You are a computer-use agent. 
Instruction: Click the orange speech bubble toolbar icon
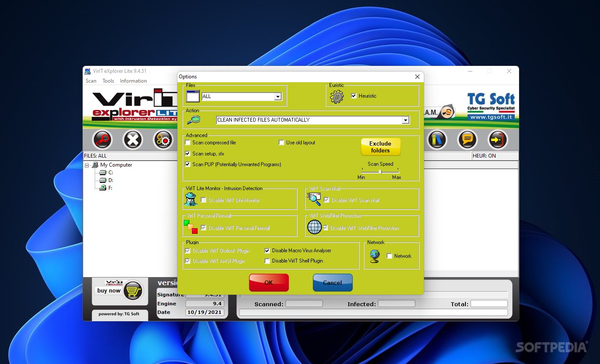[467, 139]
